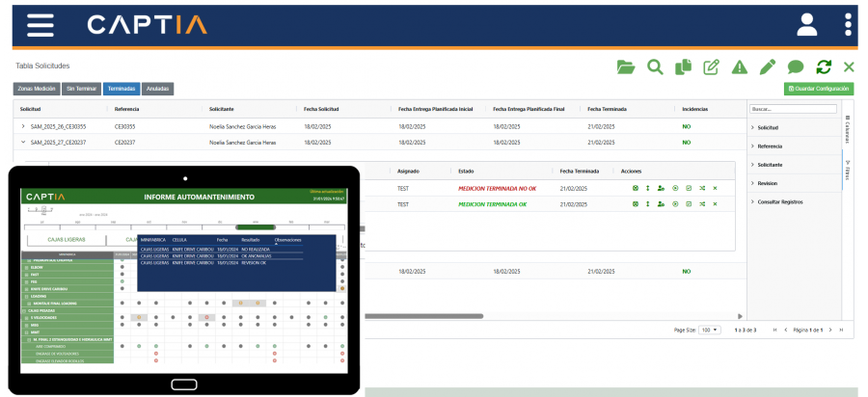Expand the Solicitante filter section
The image size is (868, 397).
pos(753,165)
